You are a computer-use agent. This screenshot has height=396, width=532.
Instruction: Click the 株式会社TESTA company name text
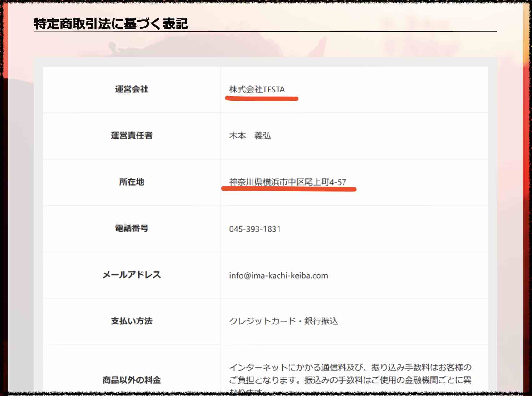coord(256,89)
